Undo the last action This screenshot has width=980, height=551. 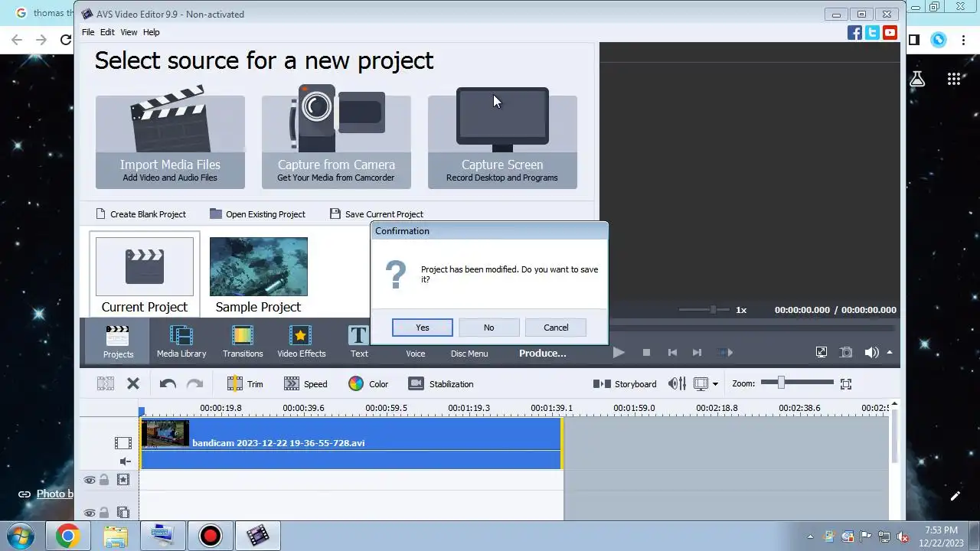168,383
